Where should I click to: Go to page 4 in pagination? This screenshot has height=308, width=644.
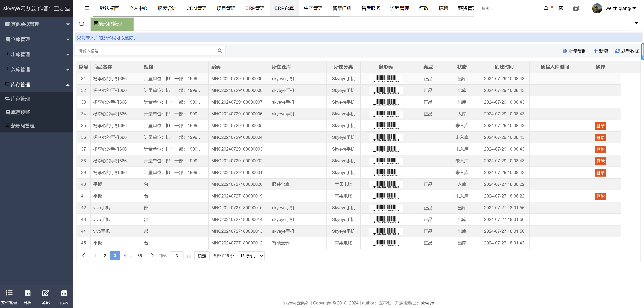point(125,256)
